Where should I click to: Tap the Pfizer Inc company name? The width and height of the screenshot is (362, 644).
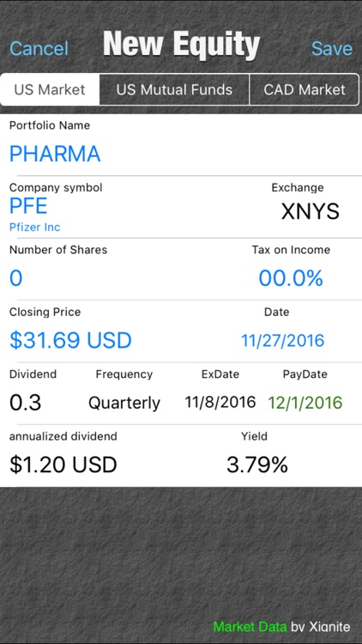(34, 228)
